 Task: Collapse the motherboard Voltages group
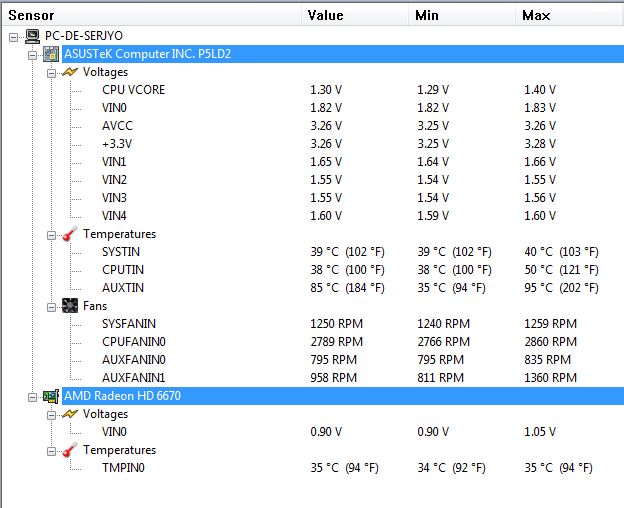51,73
